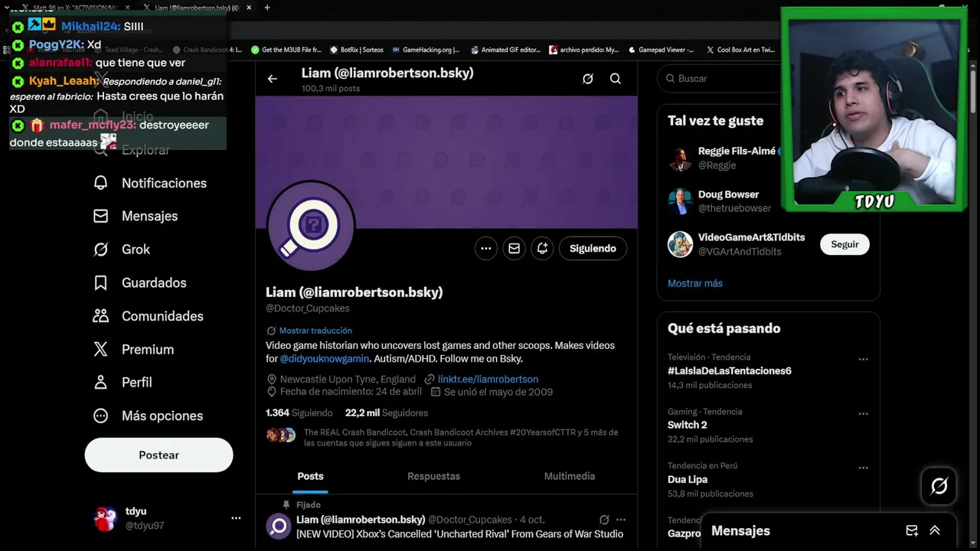Go to Perfil in the sidebar

tap(122, 382)
